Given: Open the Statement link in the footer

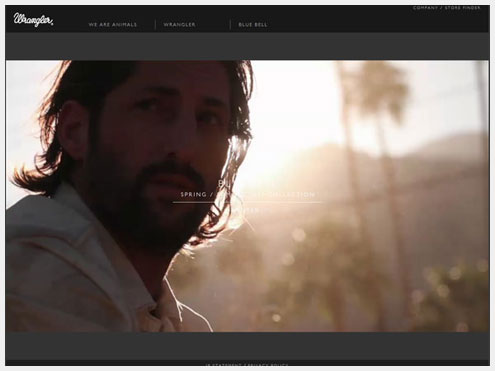Looking at the screenshot, I should [x=223, y=365].
